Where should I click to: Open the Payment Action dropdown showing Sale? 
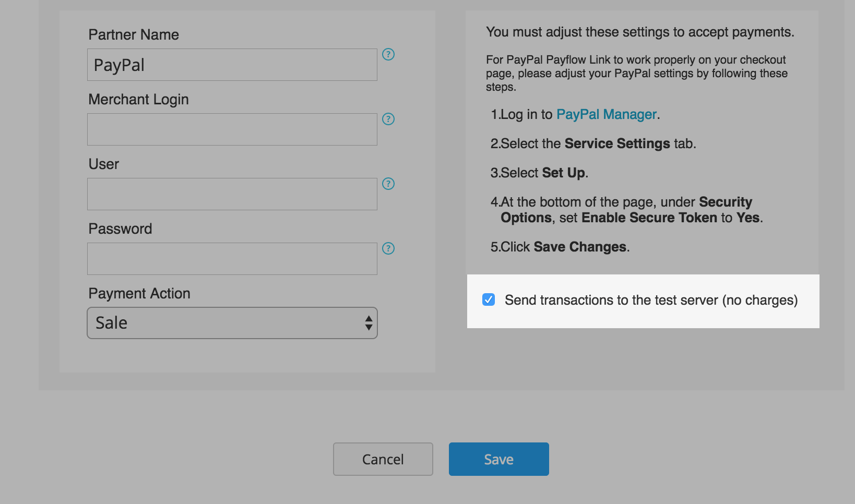coord(232,323)
